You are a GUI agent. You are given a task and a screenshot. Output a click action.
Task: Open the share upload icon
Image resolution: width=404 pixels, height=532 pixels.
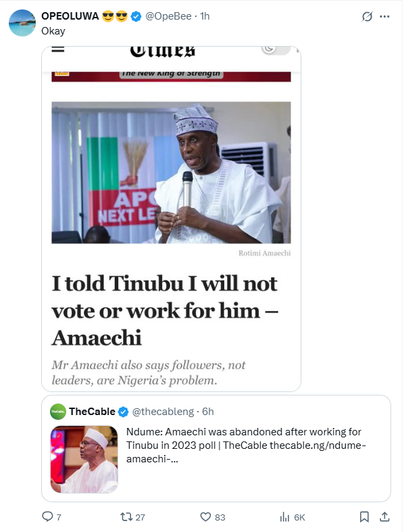click(384, 516)
